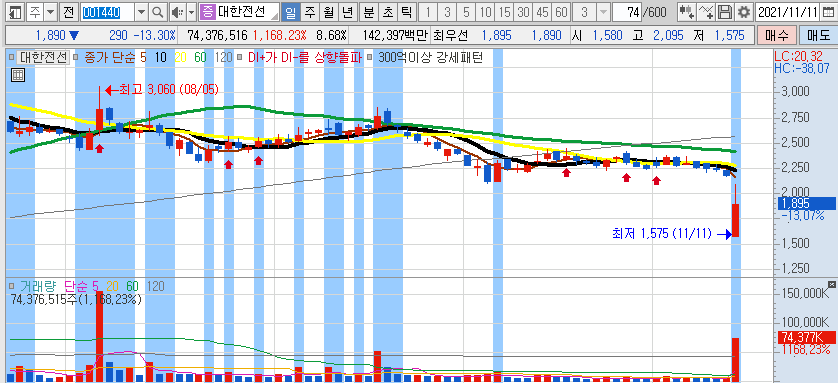Image resolution: width=838 pixels, height=383 pixels.
Task: Save chart settings with floppy disk icon
Action: (x=724, y=12)
